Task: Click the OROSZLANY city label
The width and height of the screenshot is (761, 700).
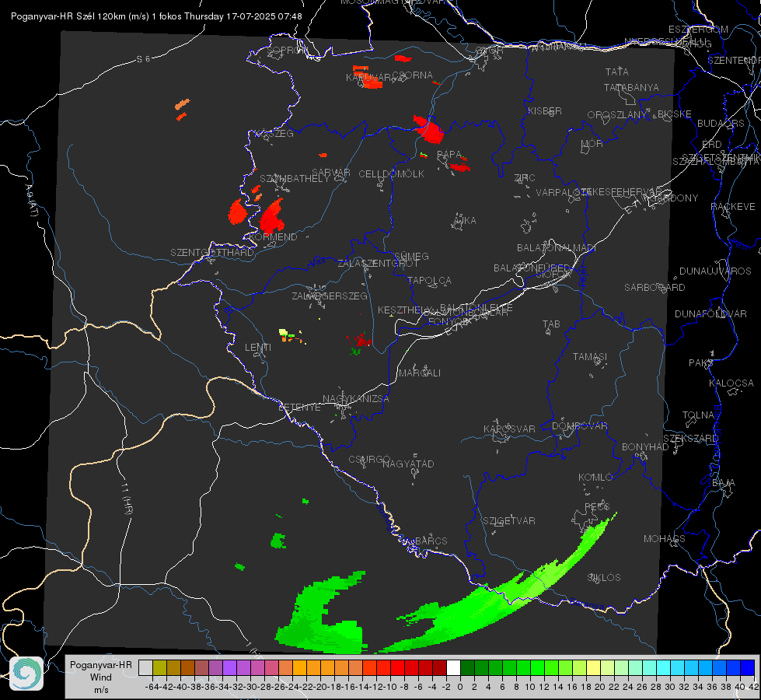Action: 617,115
